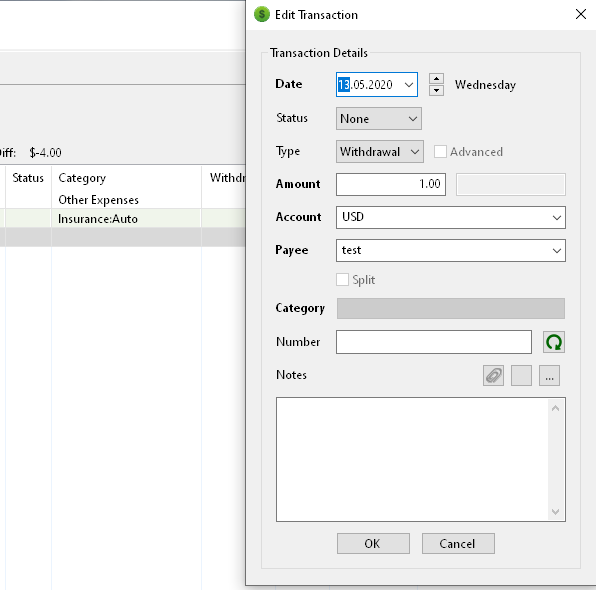Select the Other Expenses row in background list
The width and height of the screenshot is (596, 590).
point(122,200)
